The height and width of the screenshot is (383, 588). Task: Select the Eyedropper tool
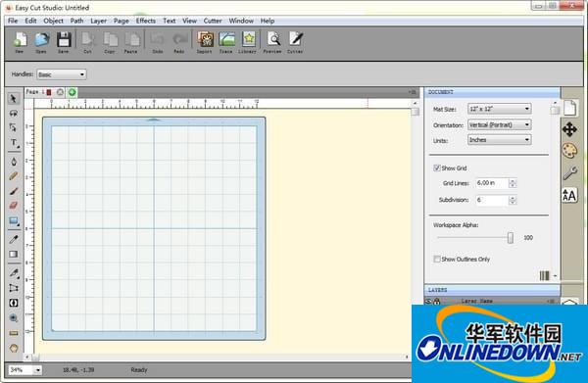[x=14, y=239]
